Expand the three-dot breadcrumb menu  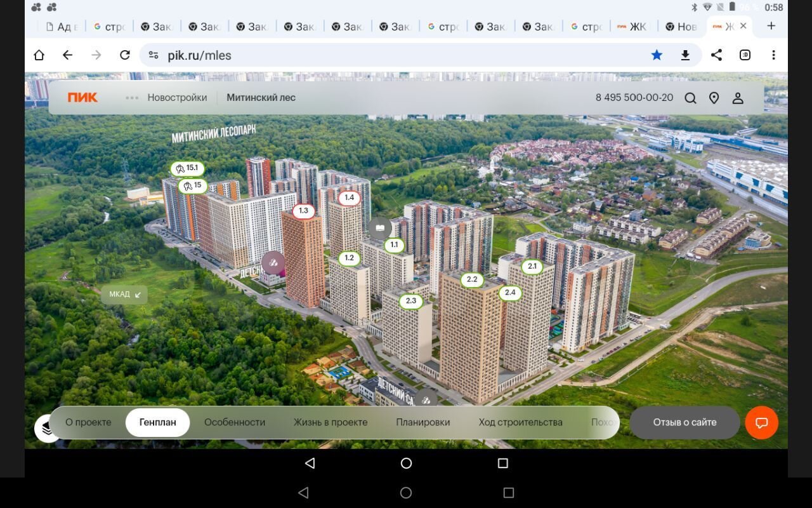coord(131,98)
